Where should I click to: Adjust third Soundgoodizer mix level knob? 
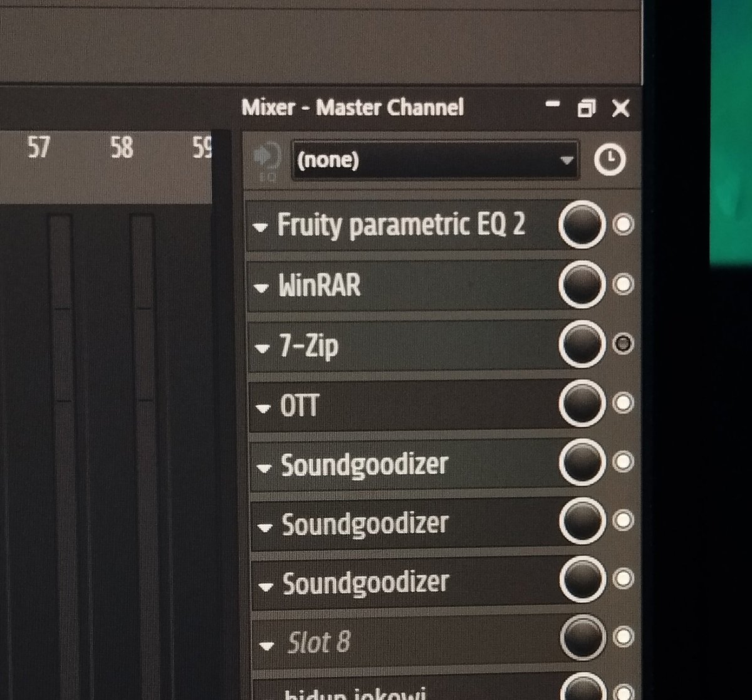tap(583, 580)
